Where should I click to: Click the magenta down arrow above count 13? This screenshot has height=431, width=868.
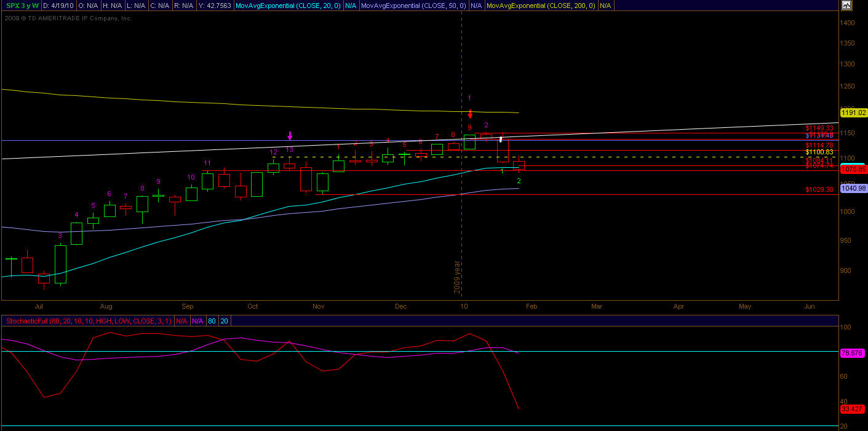[x=290, y=136]
